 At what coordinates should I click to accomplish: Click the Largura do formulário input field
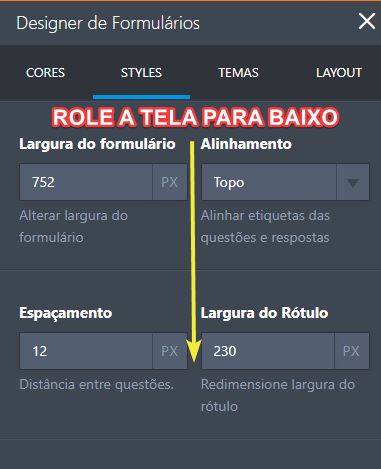point(86,182)
